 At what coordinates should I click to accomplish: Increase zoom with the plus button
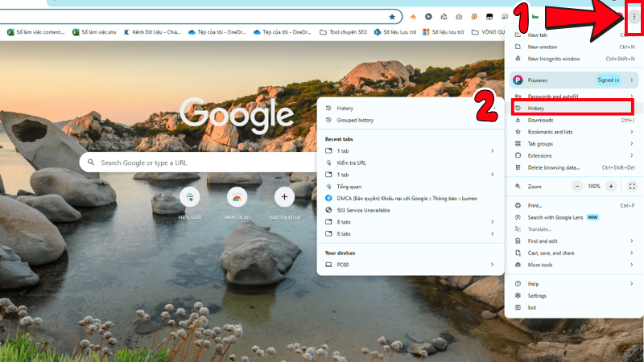coord(611,186)
